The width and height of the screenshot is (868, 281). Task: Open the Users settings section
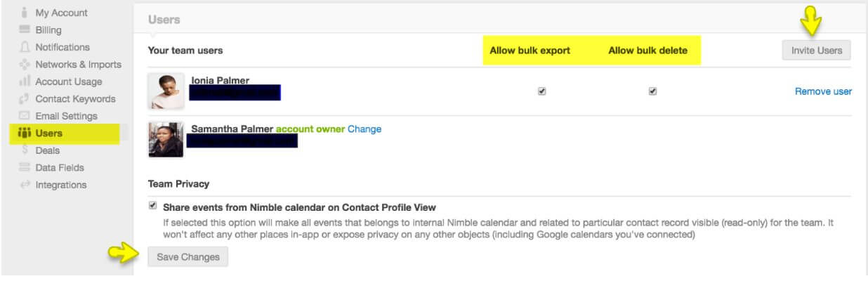(x=48, y=133)
